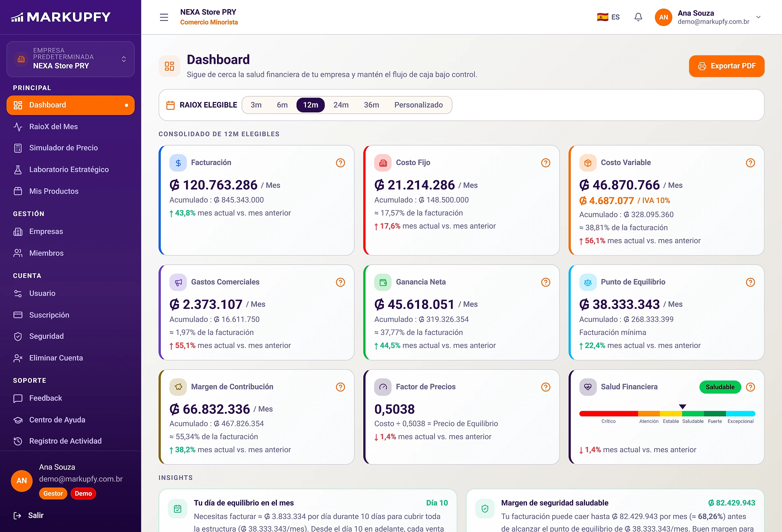
Task: Click the help icon on Costo Fijo card
Action: coord(545,163)
